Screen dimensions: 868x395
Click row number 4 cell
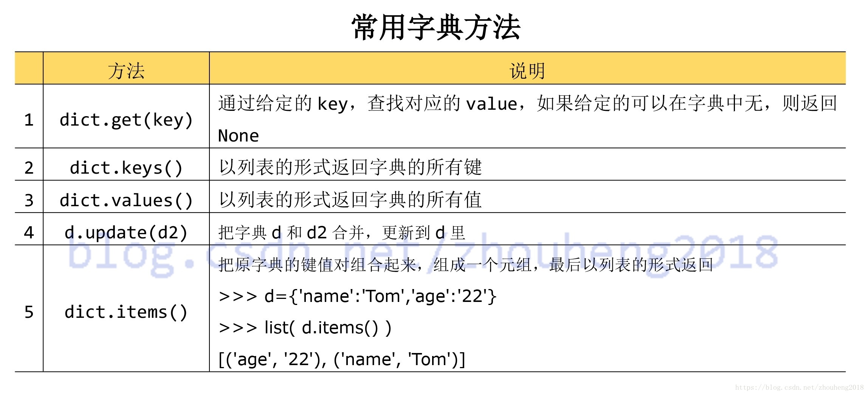coord(29,232)
